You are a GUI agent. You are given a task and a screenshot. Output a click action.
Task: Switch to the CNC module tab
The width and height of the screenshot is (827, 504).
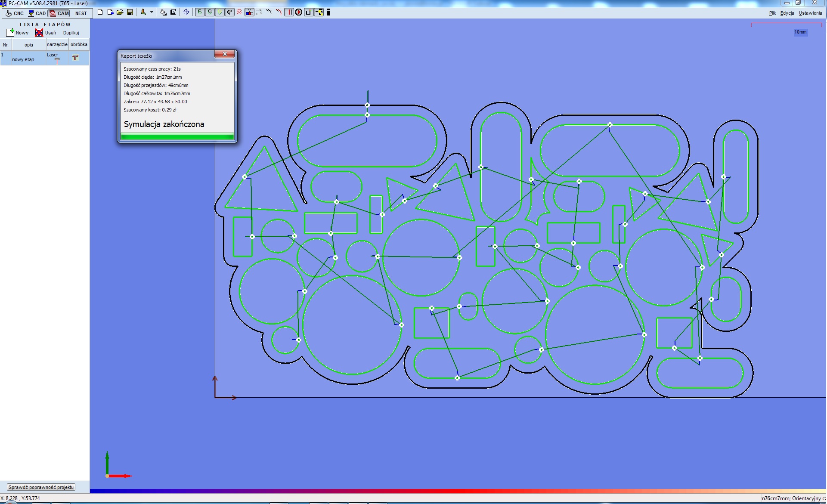pos(14,13)
